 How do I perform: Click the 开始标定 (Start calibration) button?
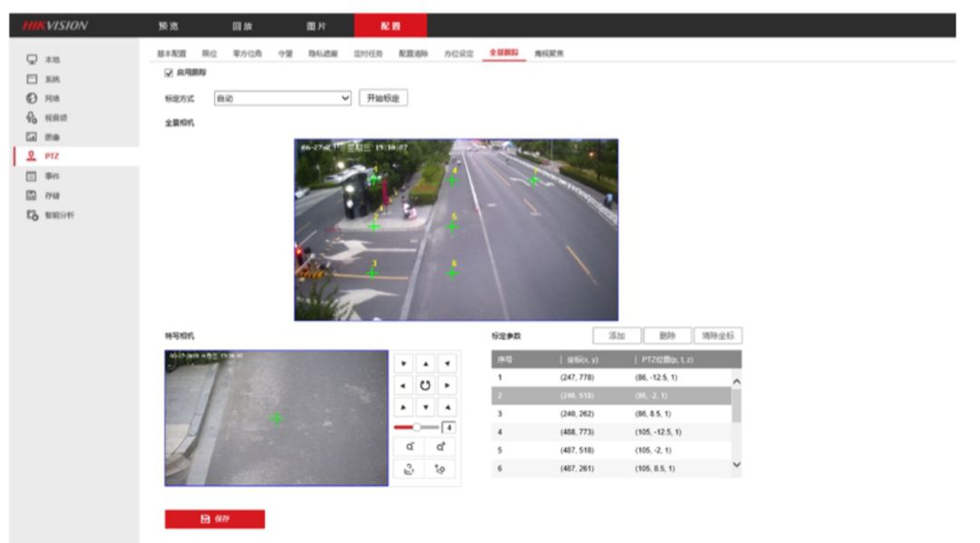coord(383,98)
